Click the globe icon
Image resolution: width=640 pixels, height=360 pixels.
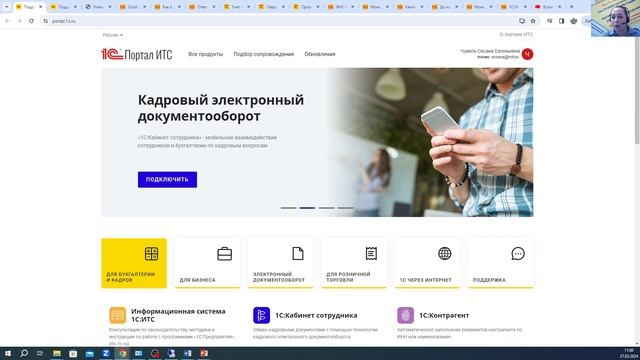point(444,253)
